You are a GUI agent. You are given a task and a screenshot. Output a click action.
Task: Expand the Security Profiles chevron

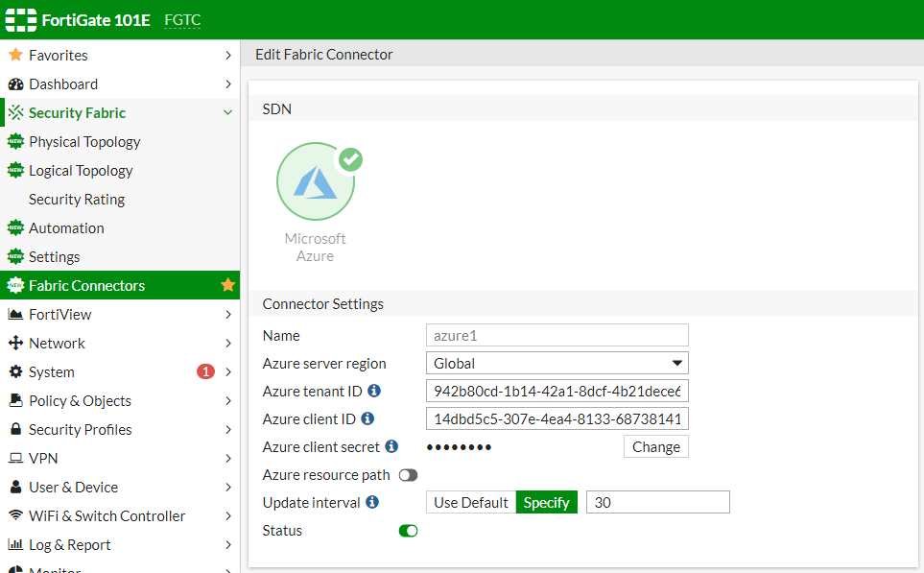pos(228,430)
